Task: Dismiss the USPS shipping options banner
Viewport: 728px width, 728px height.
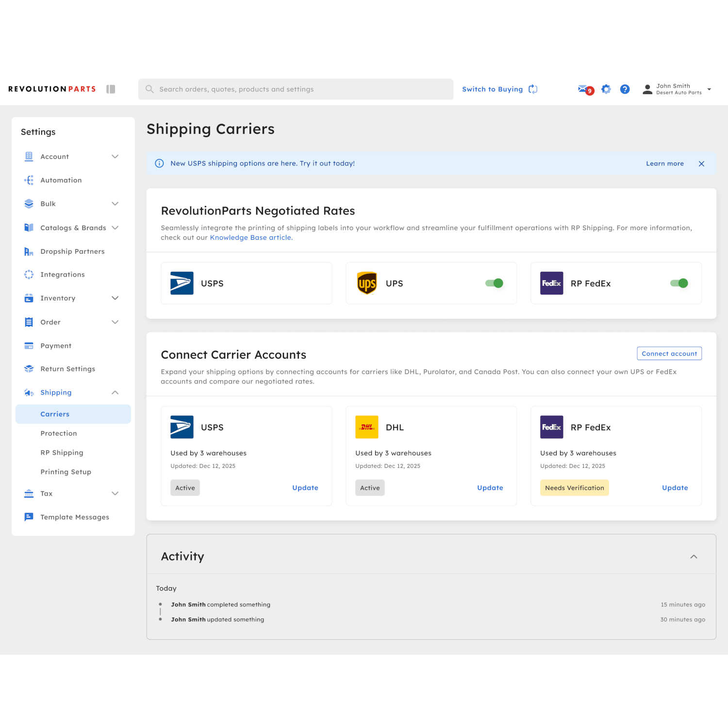Action: 701,164
